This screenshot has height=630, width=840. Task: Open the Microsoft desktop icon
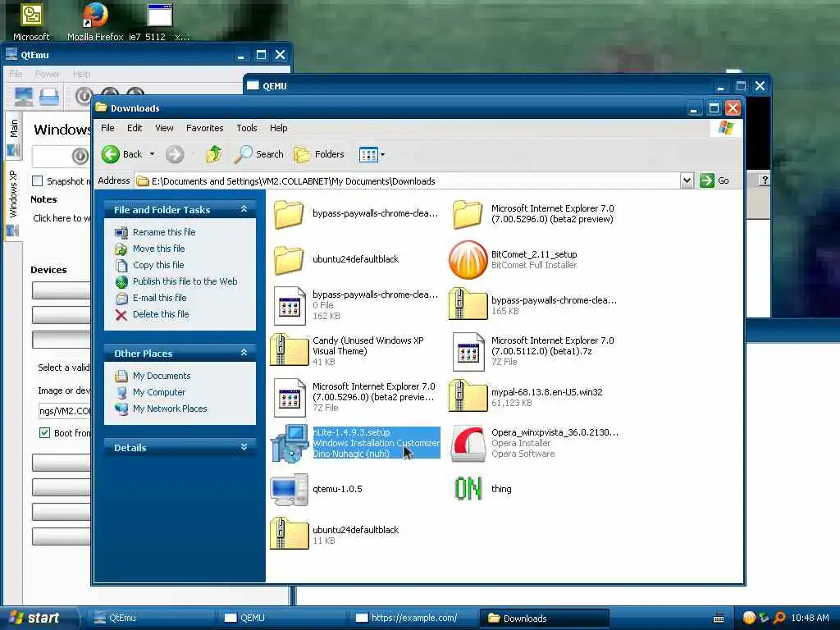pyautogui.click(x=31, y=21)
